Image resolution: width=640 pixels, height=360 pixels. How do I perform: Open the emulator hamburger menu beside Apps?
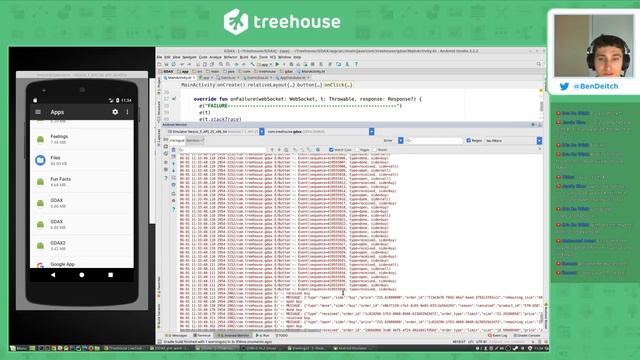tap(38, 112)
